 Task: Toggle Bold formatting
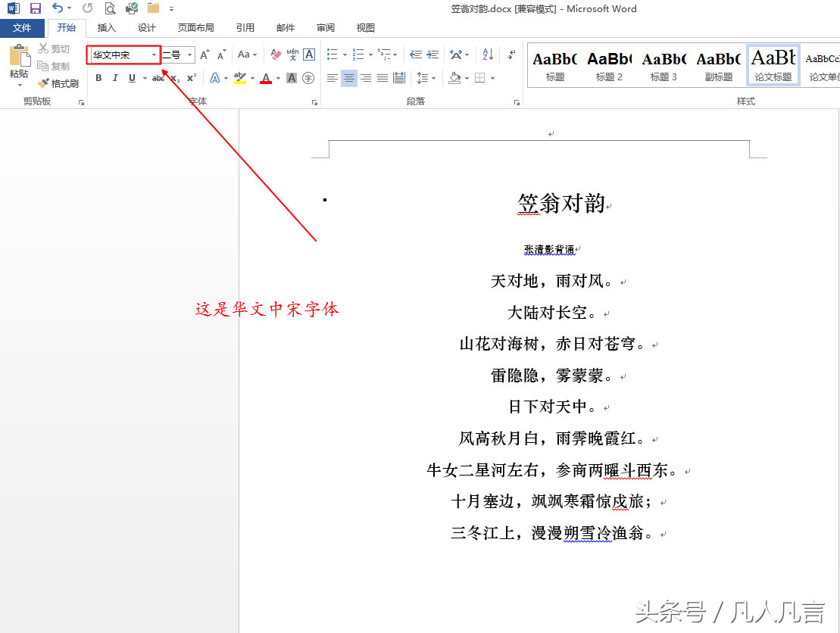pyautogui.click(x=98, y=78)
